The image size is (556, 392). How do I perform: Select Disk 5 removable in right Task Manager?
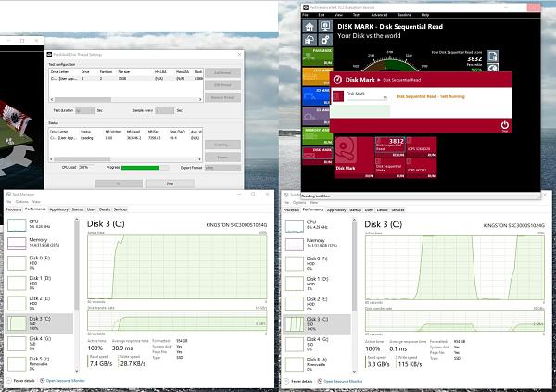pos(318,364)
